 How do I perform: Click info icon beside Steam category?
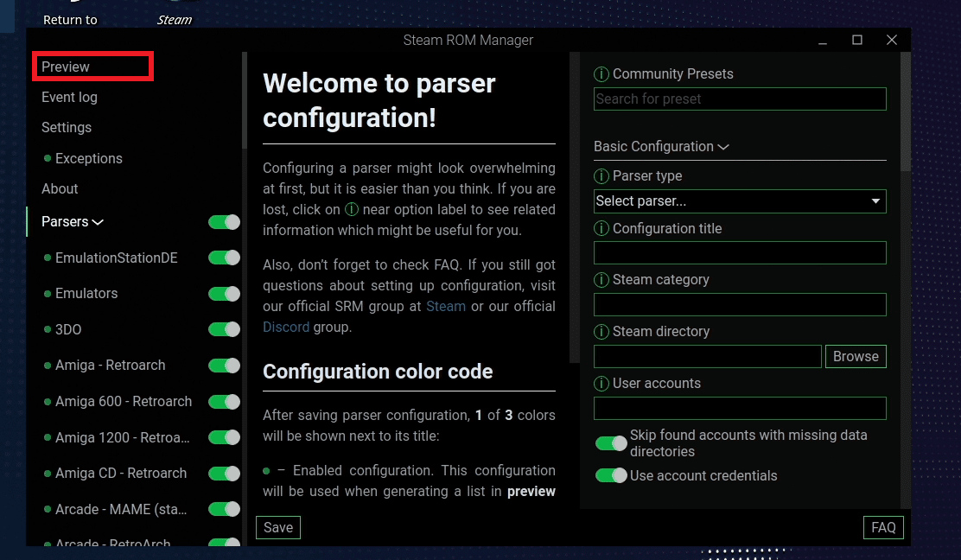pos(601,280)
